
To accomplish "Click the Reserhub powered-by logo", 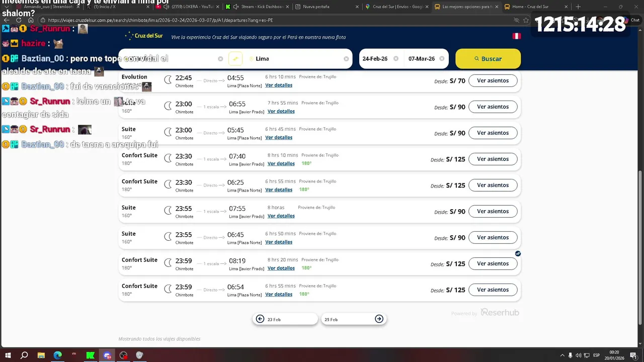I will (499, 313).
